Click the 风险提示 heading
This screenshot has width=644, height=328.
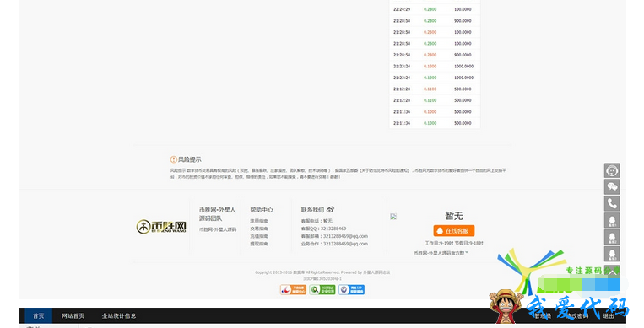point(189,159)
